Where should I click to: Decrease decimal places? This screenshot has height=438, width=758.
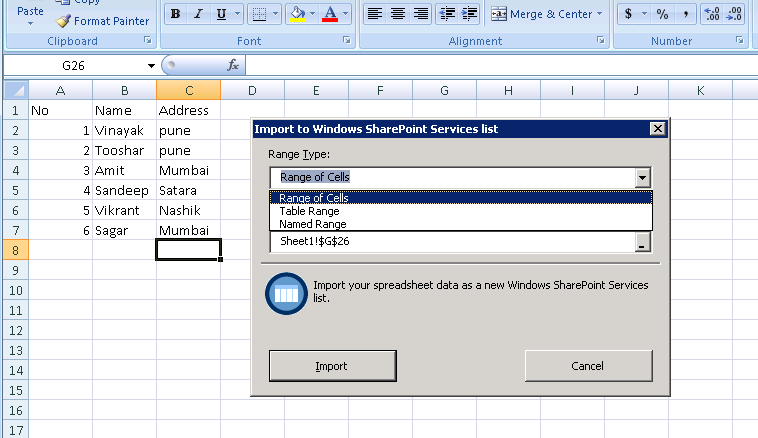click(x=734, y=14)
